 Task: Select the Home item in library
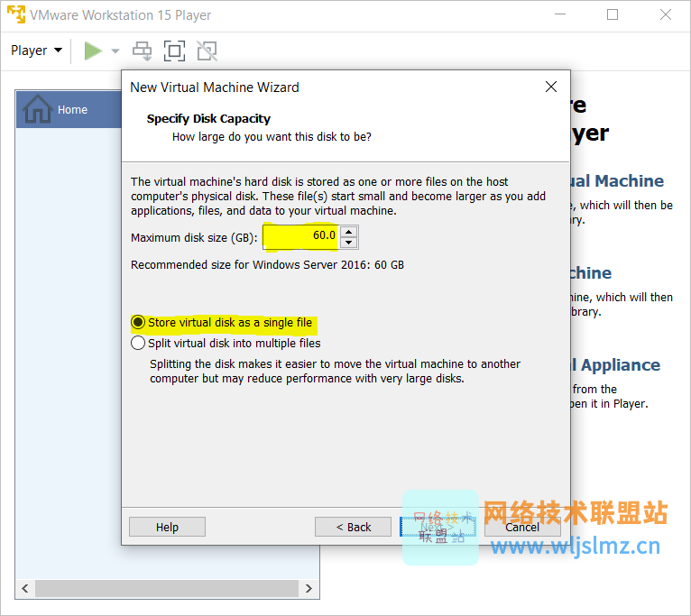(69, 109)
